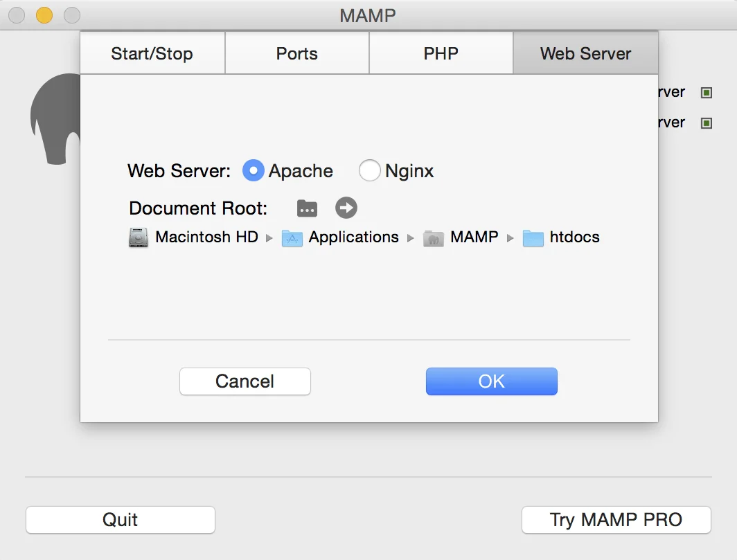Click the path arrow after Macintosh HD
Viewport: 737px width, 560px height.
tap(269, 238)
